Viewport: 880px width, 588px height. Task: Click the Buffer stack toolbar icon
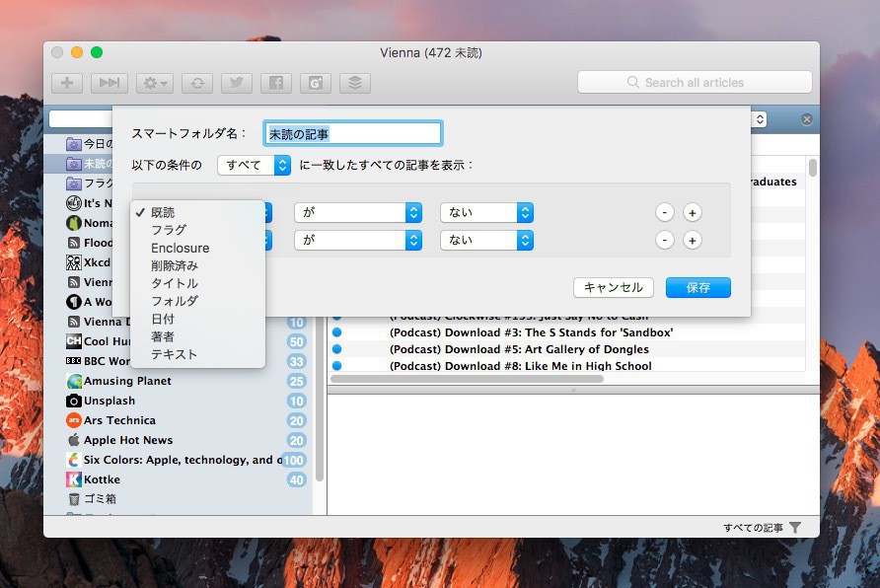pyautogui.click(x=355, y=83)
